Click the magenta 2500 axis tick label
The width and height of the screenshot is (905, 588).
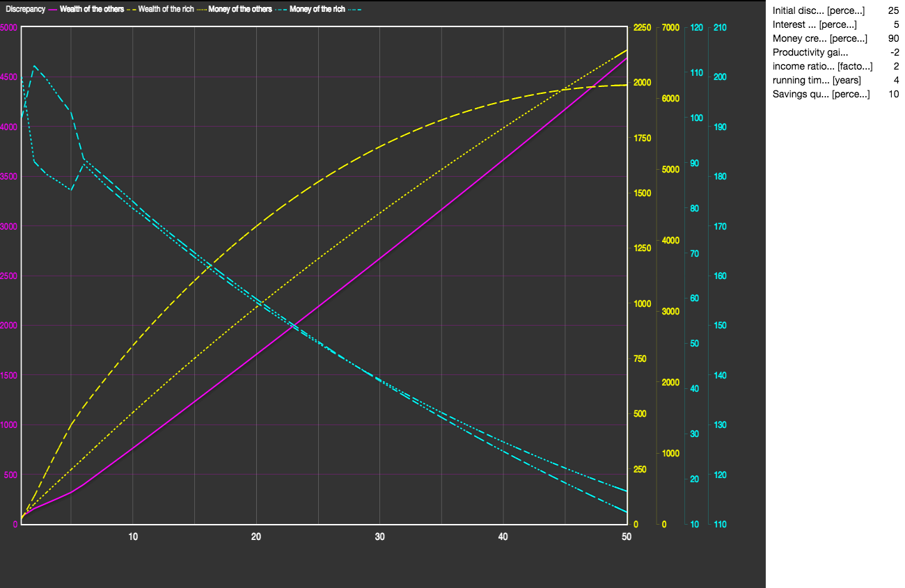click(8, 276)
